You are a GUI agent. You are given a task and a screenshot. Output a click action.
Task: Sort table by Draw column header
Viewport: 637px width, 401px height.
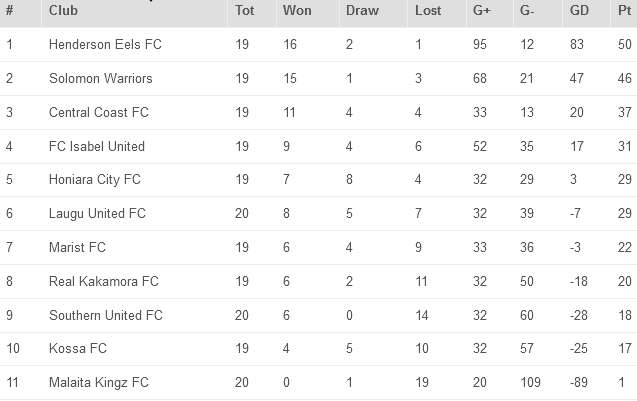pyautogui.click(x=361, y=12)
